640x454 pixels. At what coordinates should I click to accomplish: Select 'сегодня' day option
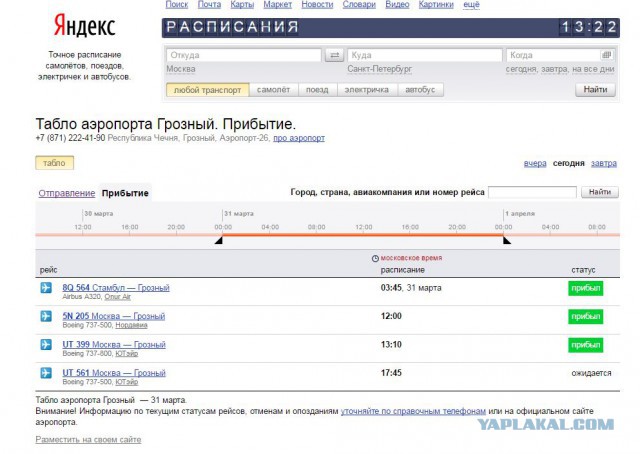pos(569,163)
